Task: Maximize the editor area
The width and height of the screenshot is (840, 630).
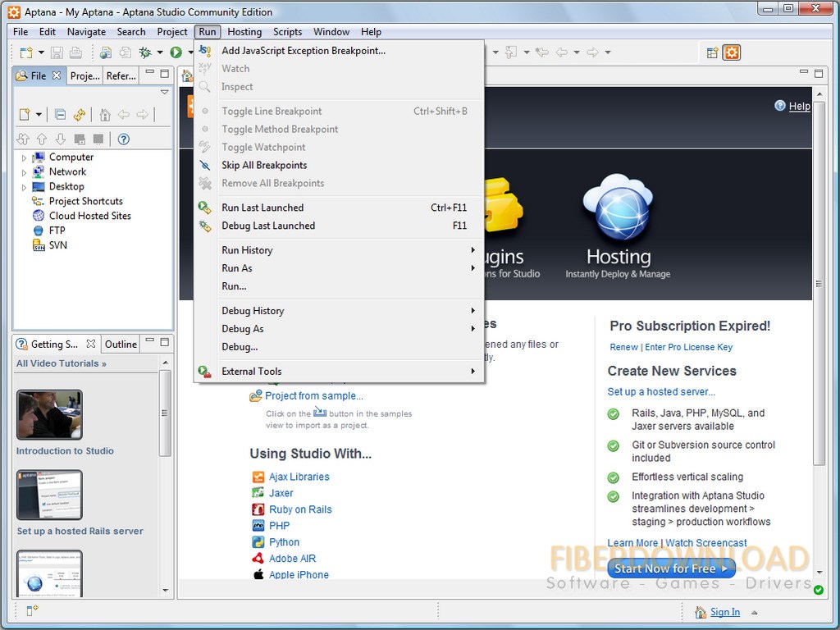Action: point(818,73)
